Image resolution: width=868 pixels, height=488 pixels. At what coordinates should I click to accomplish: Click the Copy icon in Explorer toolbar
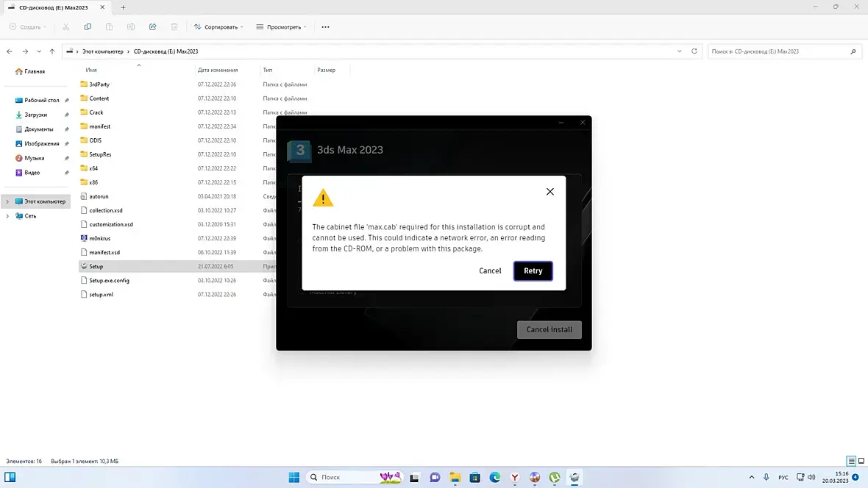(88, 26)
